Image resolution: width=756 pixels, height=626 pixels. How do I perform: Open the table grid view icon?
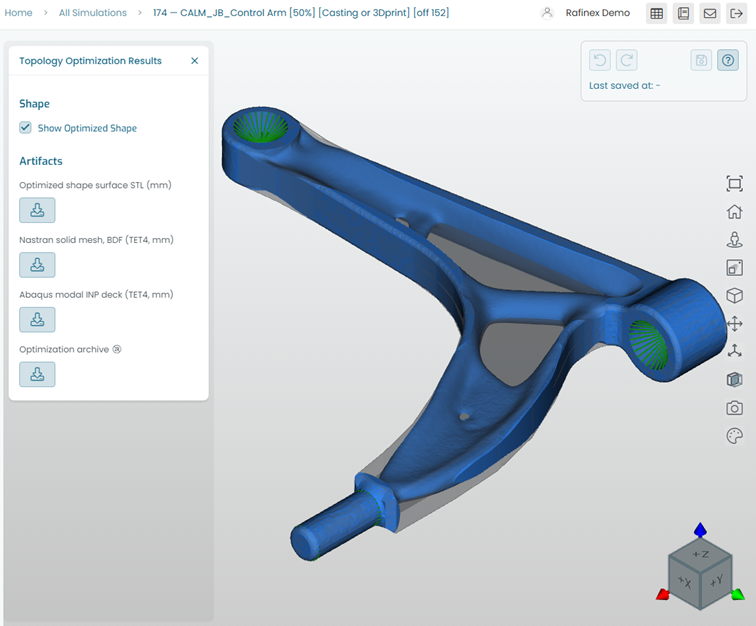pyautogui.click(x=656, y=14)
